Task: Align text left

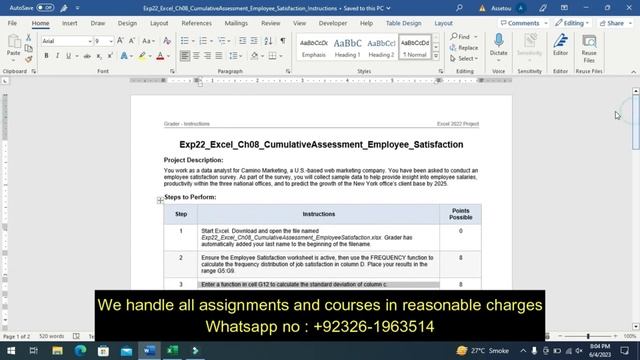Action: click(185, 56)
